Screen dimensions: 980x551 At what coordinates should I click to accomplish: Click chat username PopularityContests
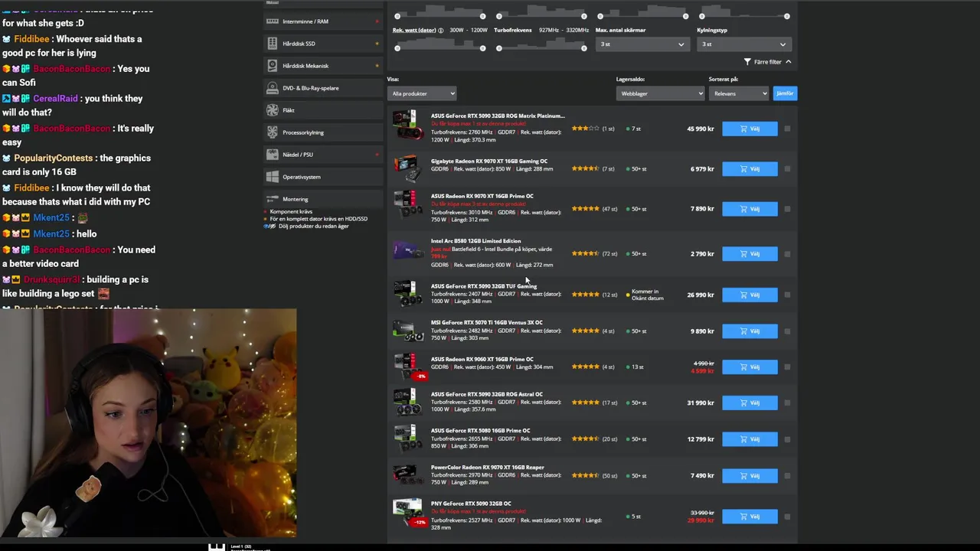click(x=53, y=158)
